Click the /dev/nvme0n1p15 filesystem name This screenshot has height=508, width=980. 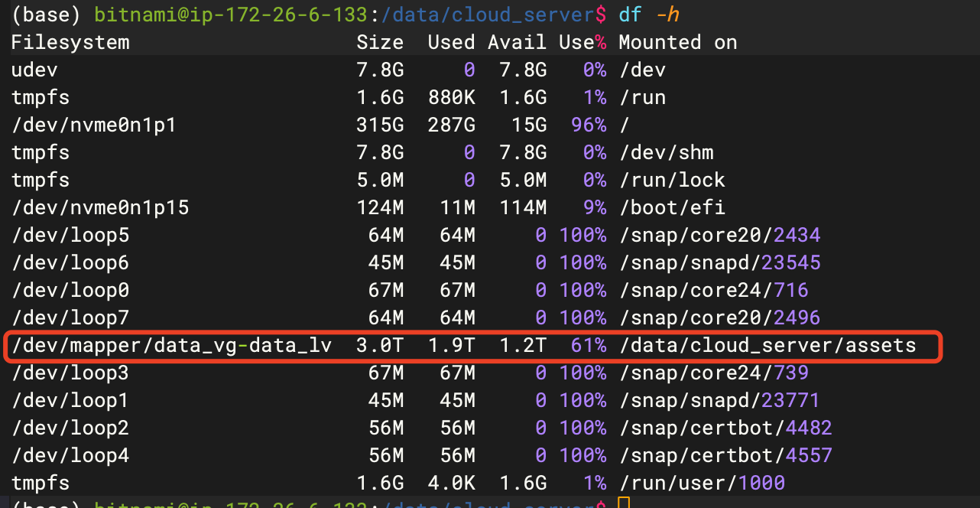coord(100,207)
